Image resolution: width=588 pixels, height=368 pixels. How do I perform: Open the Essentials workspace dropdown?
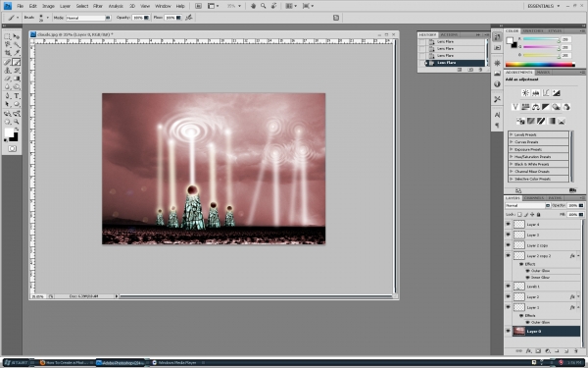(544, 6)
